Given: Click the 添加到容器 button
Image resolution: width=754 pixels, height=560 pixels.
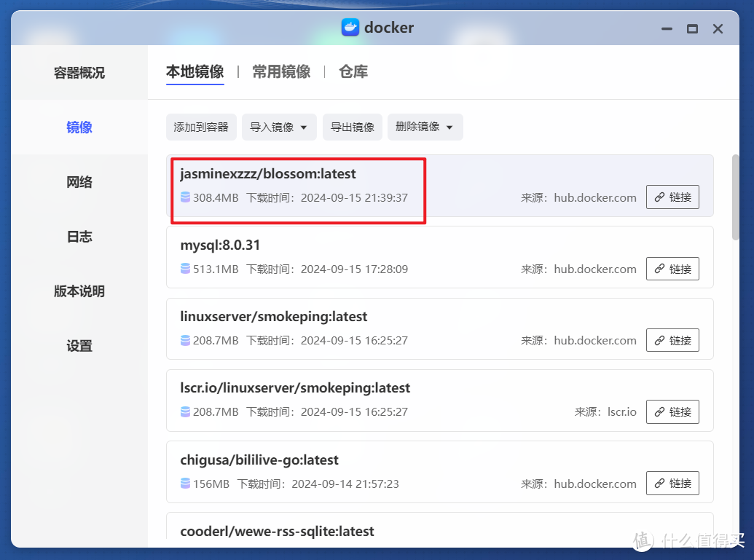Looking at the screenshot, I should 201,127.
